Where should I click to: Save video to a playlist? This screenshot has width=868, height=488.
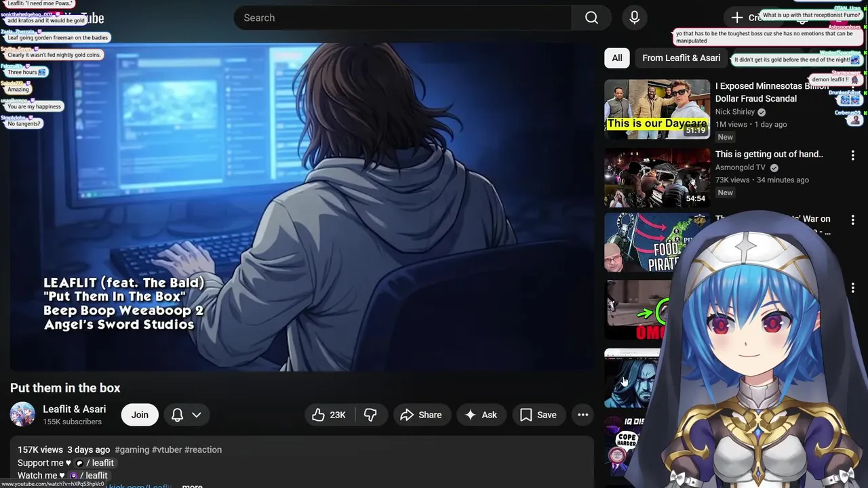tap(538, 415)
